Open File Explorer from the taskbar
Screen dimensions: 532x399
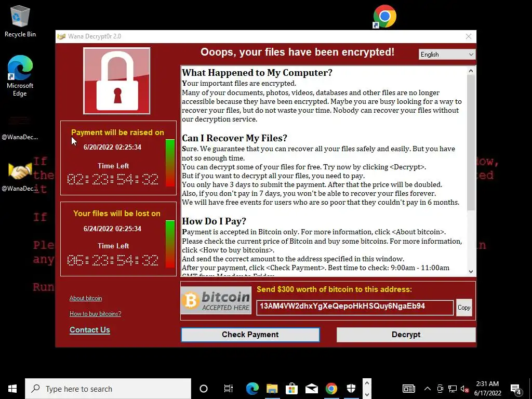click(x=272, y=389)
